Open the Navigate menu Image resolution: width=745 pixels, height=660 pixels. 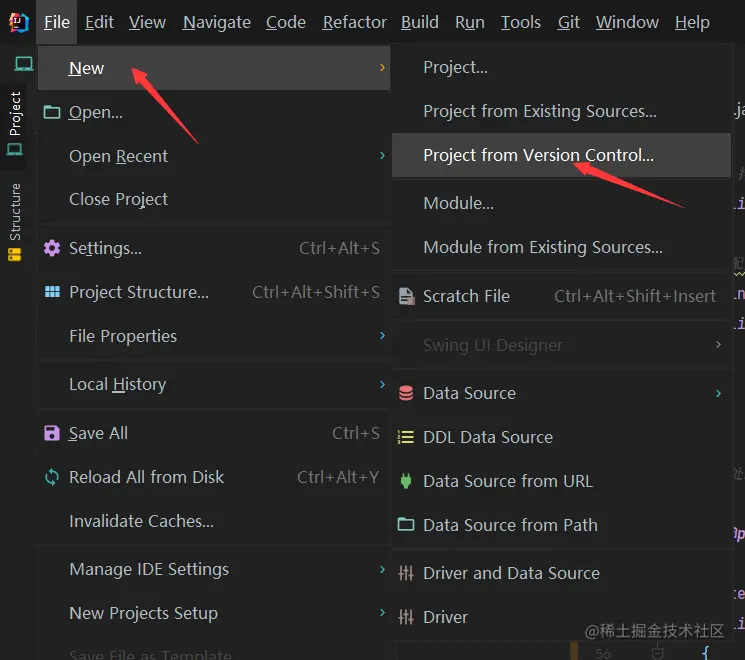pos(217,22)
